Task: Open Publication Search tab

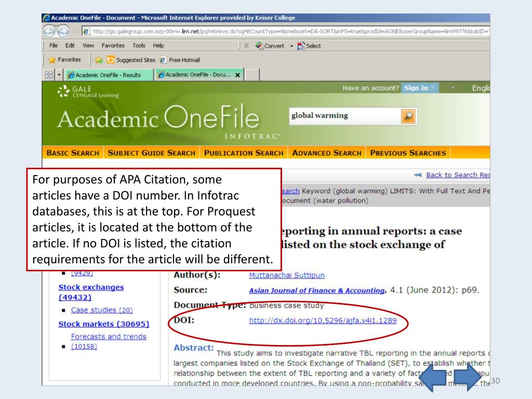Action: pyautogui.click(x=244, y=153)
